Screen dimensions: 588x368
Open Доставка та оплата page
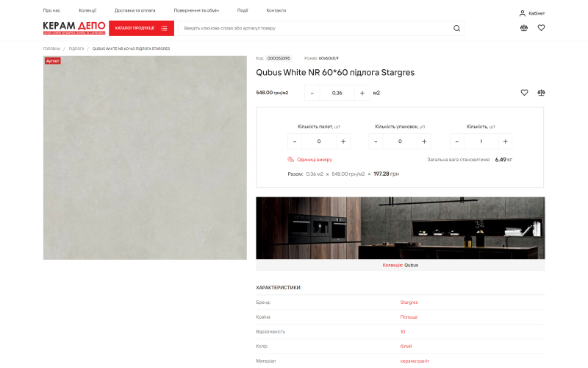135,10
